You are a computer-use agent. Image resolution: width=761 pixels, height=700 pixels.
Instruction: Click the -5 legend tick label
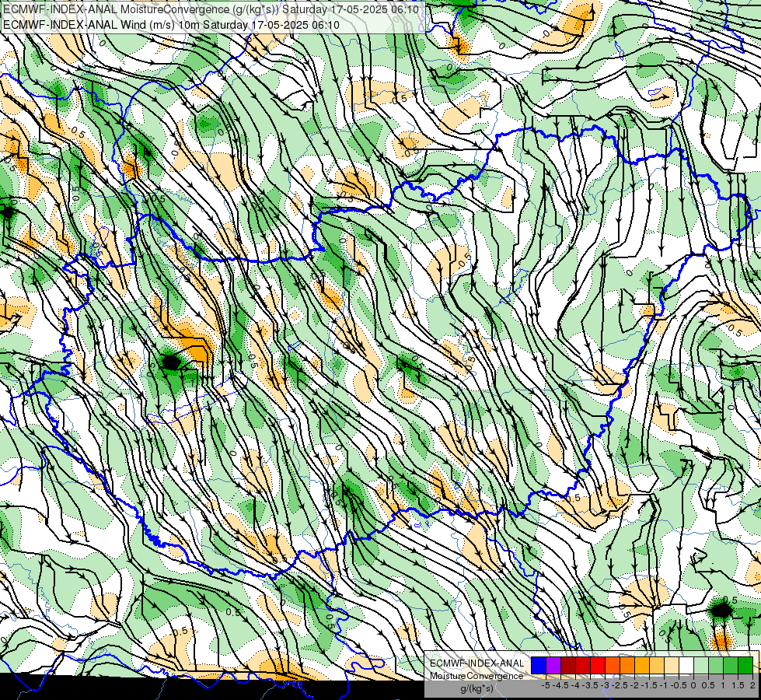click(547, 685)
